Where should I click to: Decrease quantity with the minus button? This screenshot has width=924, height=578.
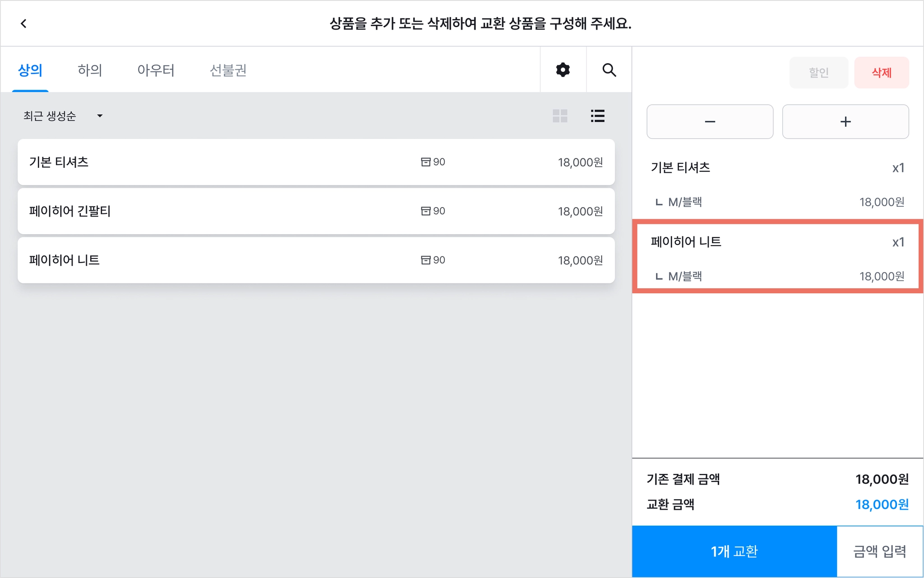710,122
